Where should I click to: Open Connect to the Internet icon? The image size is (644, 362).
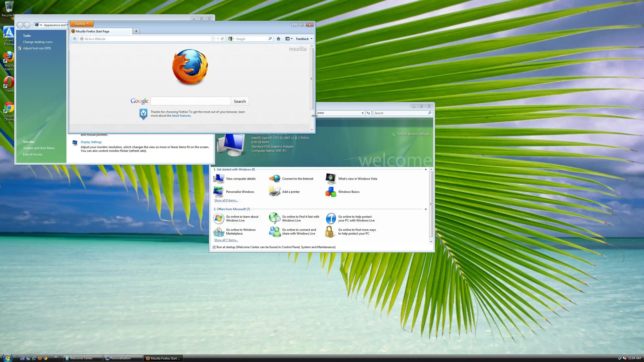[x=274, y=179]
